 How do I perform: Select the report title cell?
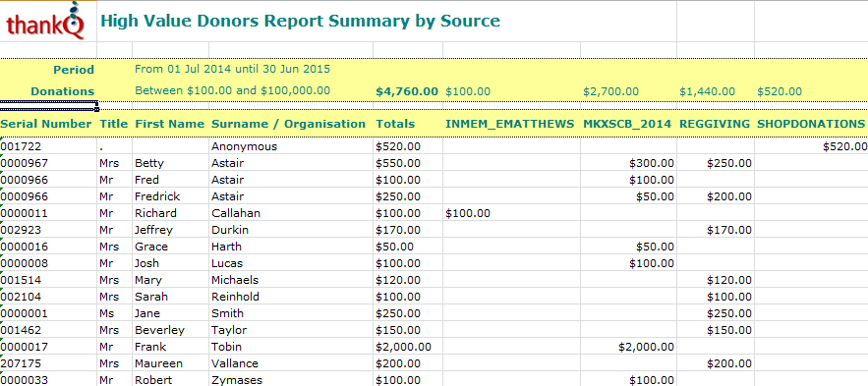pos(300,21)
